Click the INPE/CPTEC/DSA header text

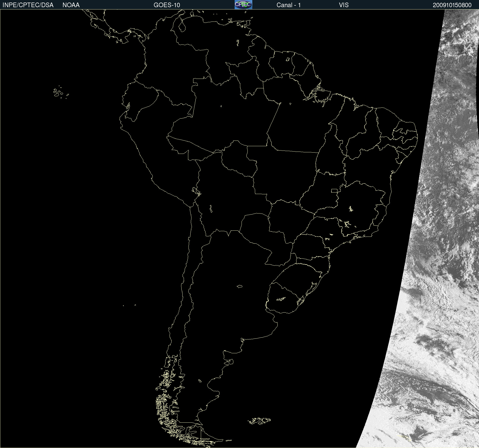[28, 5]
